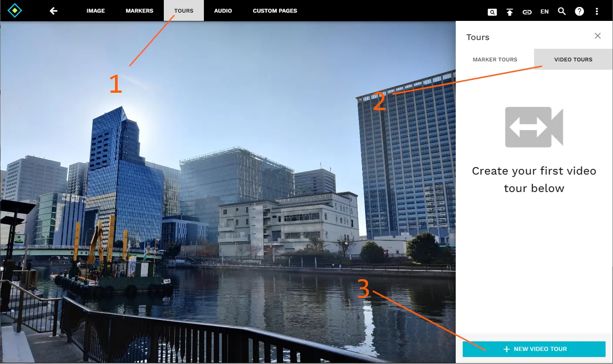Go back using the arrow icon
This screenshot has height=364, width=613.
(x=53, y=10)
